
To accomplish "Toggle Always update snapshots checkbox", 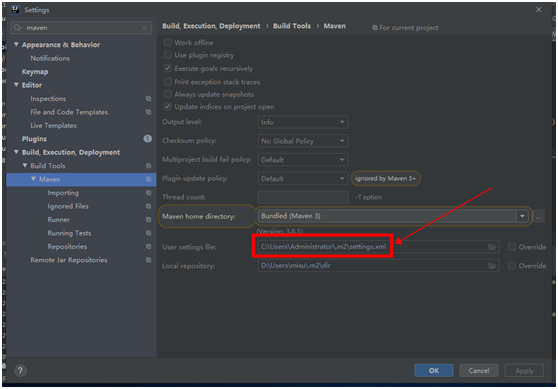I will (x=167, y=94).
